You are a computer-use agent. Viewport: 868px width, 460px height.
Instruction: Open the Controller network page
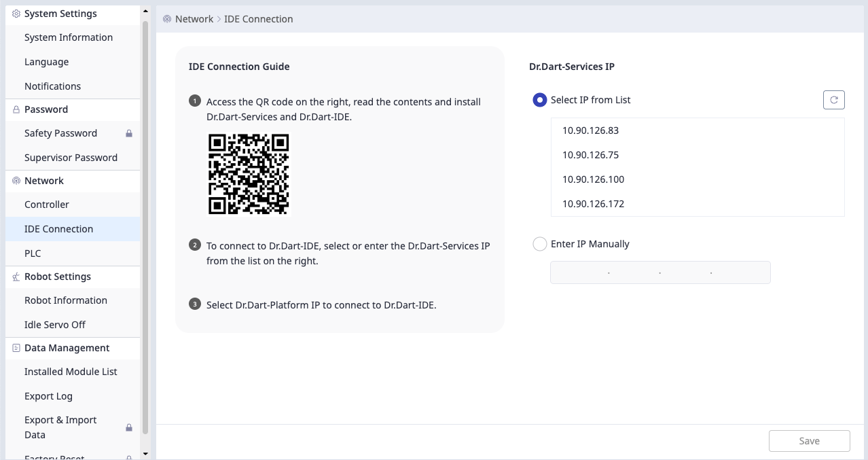click(47, 205)
